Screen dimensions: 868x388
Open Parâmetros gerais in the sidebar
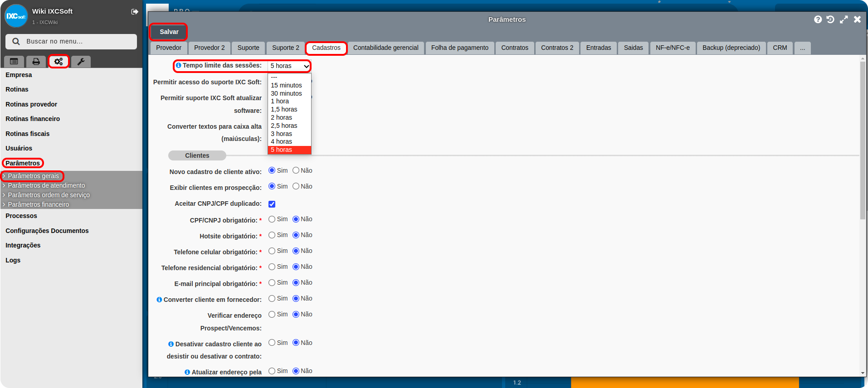point(33,176)
